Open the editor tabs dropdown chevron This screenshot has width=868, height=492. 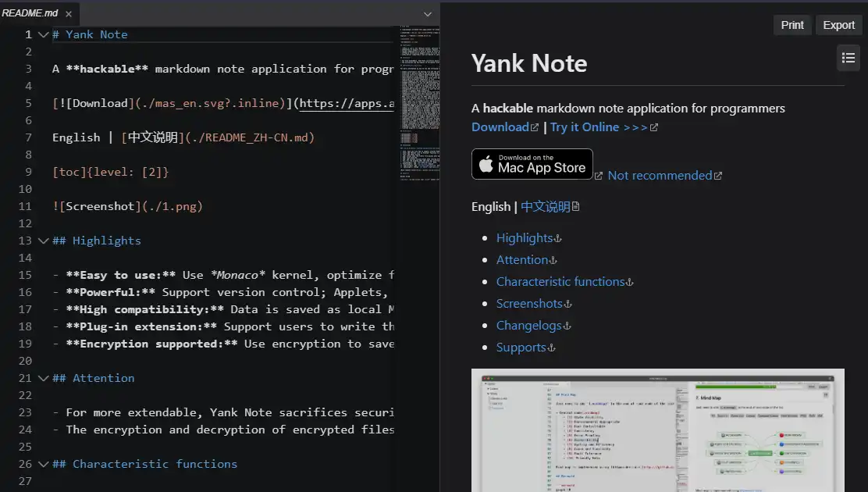427,14
